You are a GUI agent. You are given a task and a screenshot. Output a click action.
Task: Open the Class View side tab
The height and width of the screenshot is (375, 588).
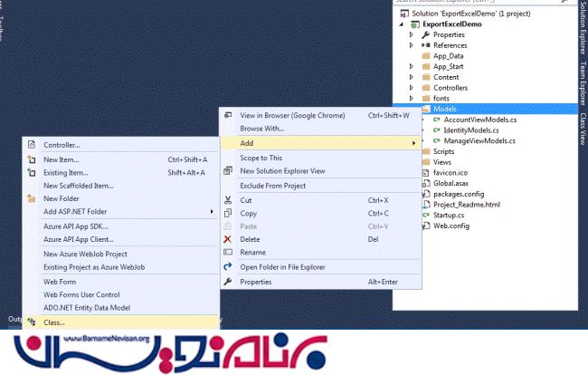[x=583, y=129]
